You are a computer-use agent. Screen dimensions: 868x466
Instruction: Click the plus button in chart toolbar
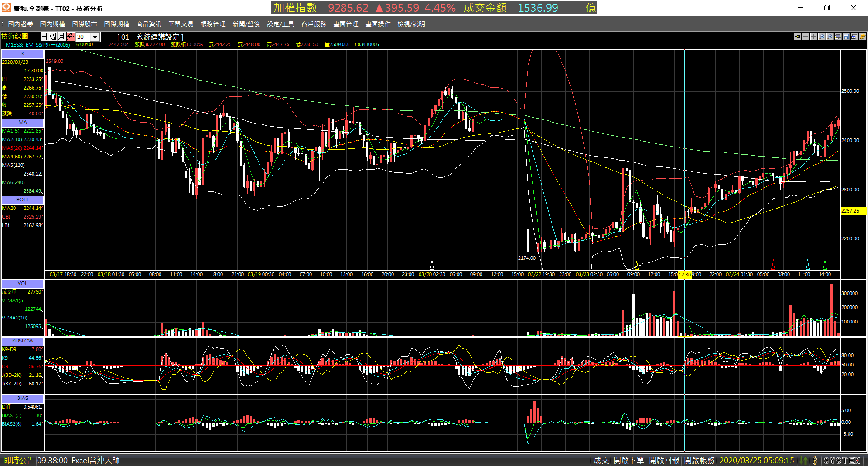[x=814, y=37]
